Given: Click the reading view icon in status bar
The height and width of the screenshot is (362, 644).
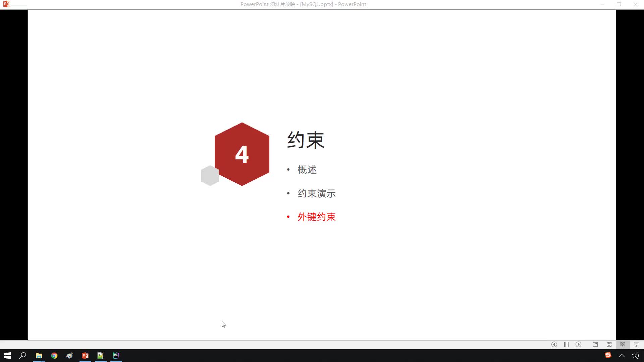Looking at the screenshot, I should click(x=623, y=344).
